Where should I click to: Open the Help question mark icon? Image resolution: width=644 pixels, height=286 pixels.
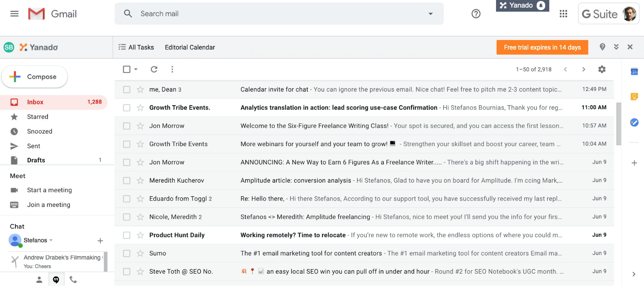click(476, 14)
